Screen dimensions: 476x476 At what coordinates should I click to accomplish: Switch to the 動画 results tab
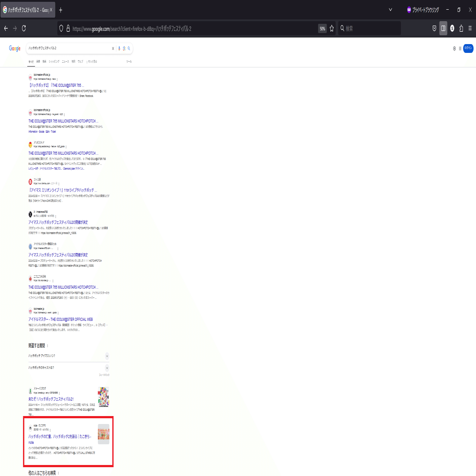pyautogui.click(x=45, y=62)
